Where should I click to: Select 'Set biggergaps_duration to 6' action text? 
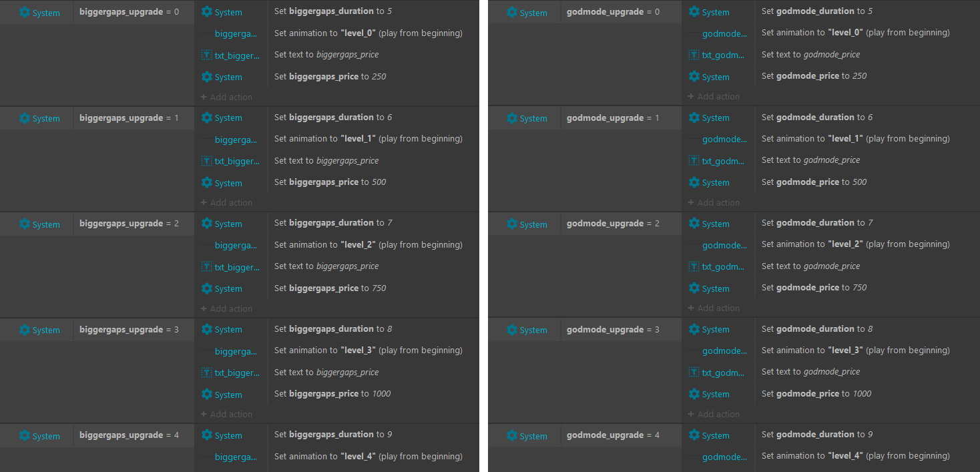[333, 117]
